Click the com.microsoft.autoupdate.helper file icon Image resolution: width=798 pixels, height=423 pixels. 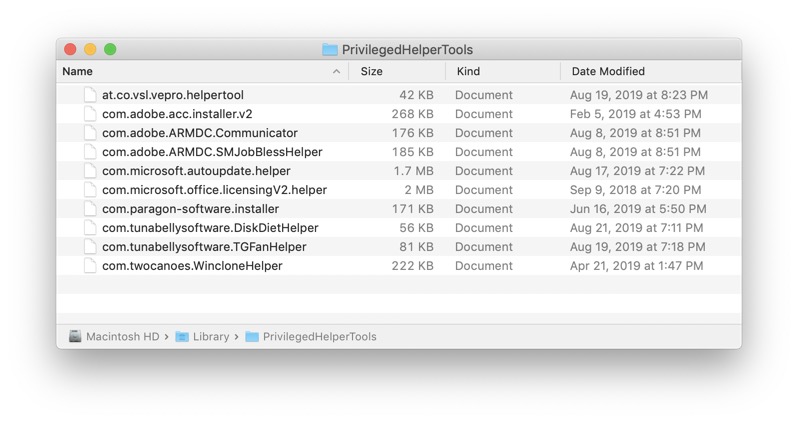click(90, 171)
